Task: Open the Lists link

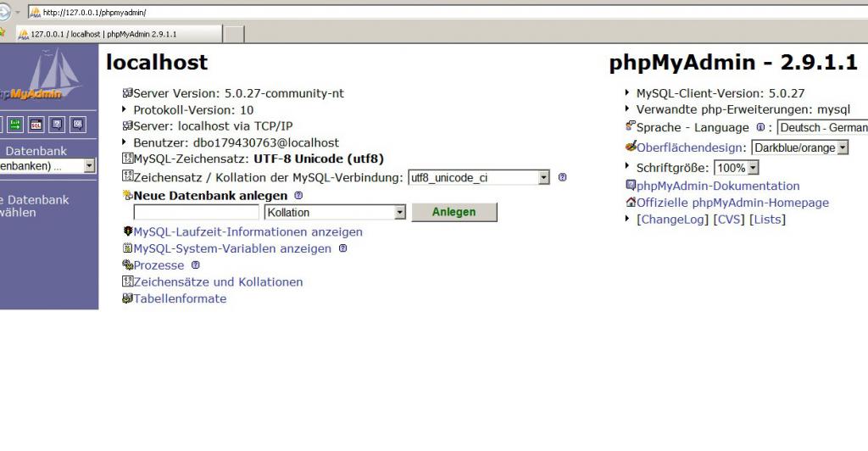Action: tap(767, 219)
